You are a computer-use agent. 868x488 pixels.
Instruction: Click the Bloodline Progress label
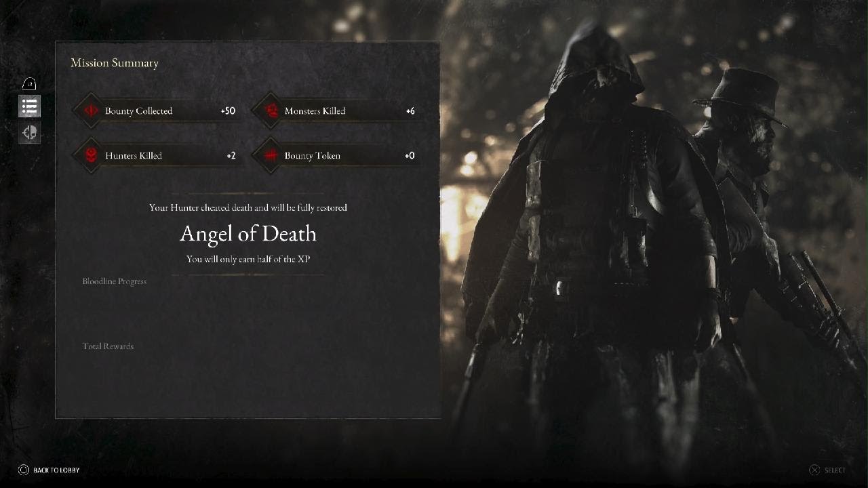(115, 281)
